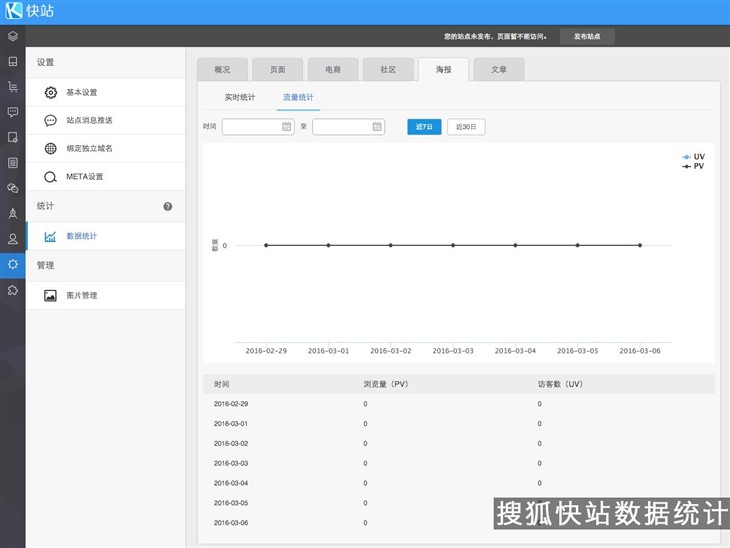Viewport: 730px width, 548px height.
Task: Click the Kuaizhan logo in the header
Action: tap(30, 11)
